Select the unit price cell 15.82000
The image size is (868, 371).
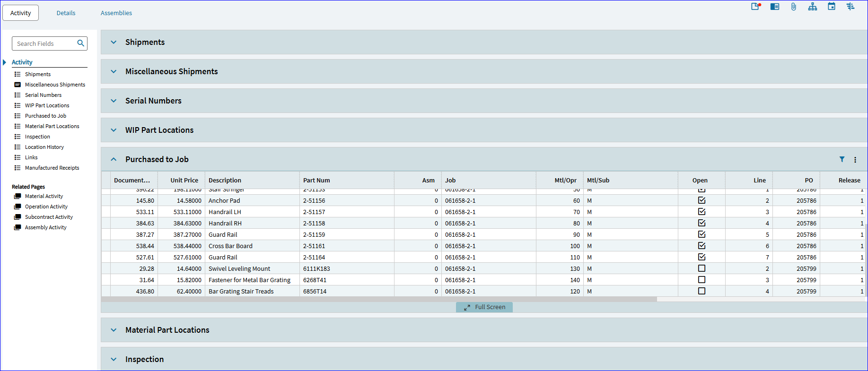[x=181, y=280]
